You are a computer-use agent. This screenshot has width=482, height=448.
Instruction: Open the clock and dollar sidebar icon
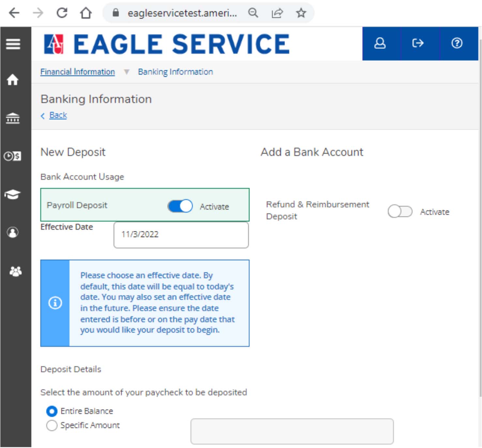(13, 156)
